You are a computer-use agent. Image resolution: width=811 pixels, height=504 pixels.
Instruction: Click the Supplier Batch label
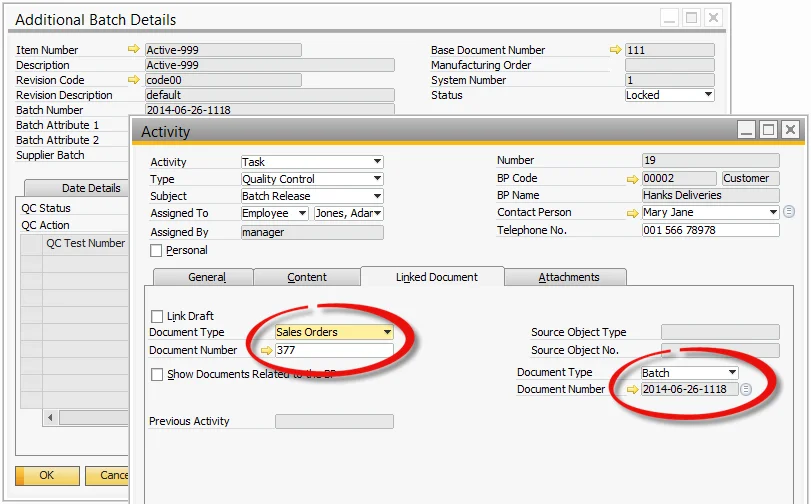tap(50, 155)
